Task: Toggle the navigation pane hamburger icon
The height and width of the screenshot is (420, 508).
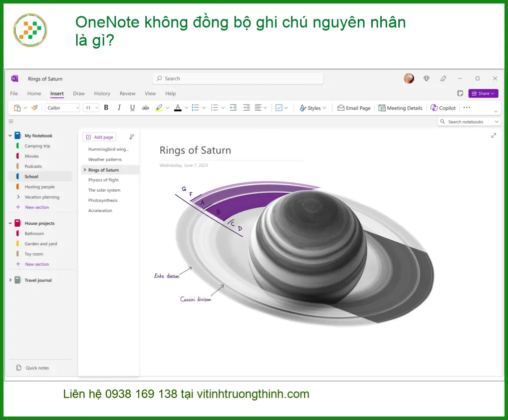Action: [x=11, y=122]
